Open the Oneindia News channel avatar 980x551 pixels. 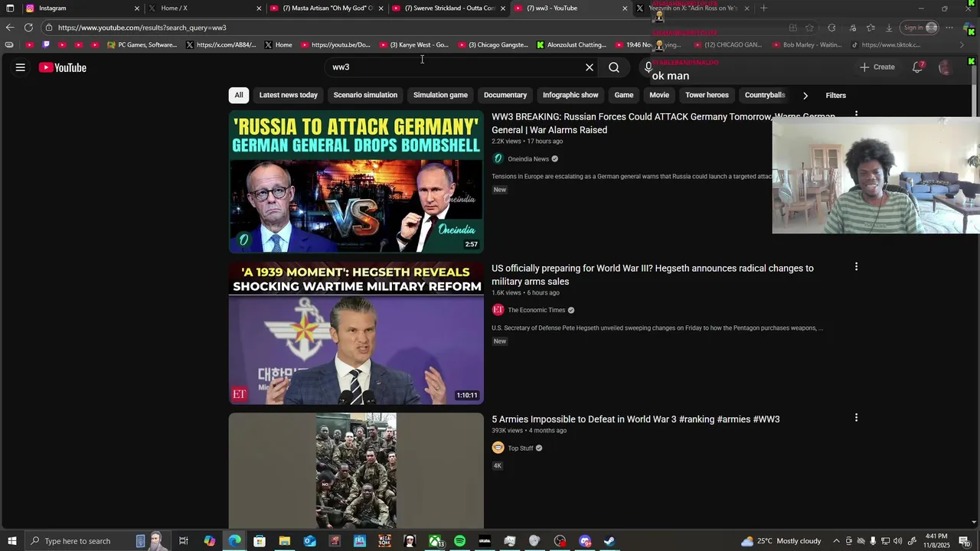[498, 158]
